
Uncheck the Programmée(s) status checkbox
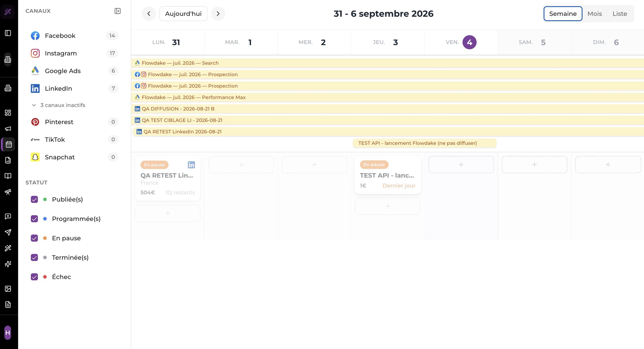(x=34, y=219)
